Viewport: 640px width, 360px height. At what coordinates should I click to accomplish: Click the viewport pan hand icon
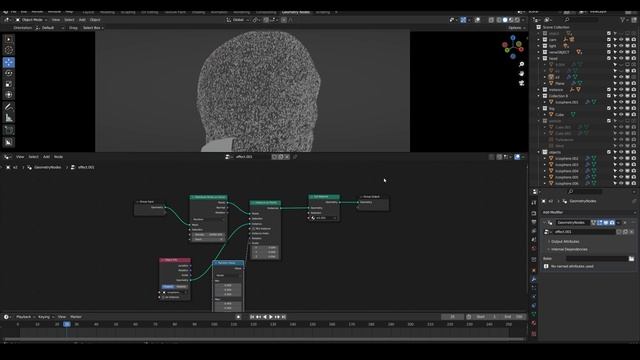tap(521, 74)
